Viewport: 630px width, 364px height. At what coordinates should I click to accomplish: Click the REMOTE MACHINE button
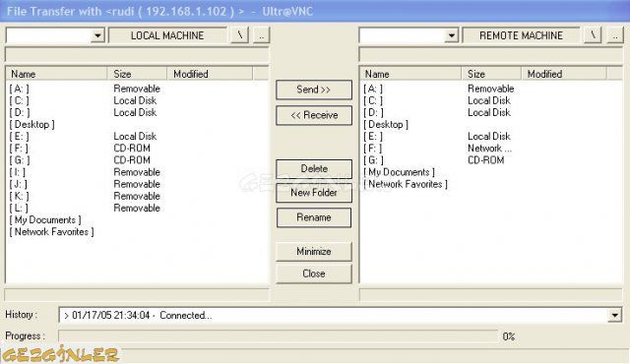[x=521, y=35]
